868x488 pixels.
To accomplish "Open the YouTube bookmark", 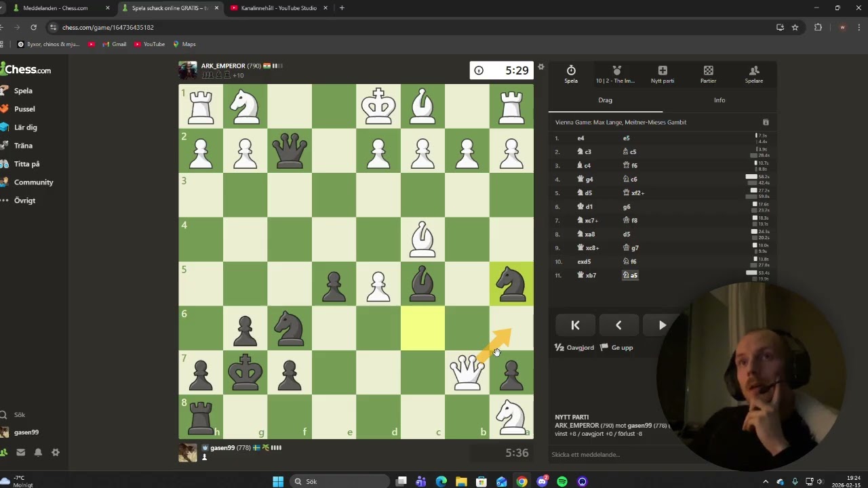I will tap(149, 44).
